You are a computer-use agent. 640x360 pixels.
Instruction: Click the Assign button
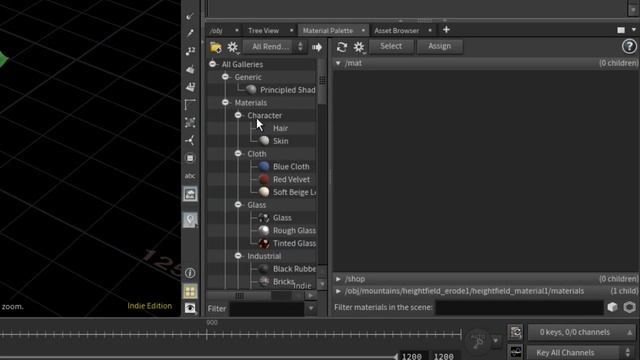coord(440,46)
